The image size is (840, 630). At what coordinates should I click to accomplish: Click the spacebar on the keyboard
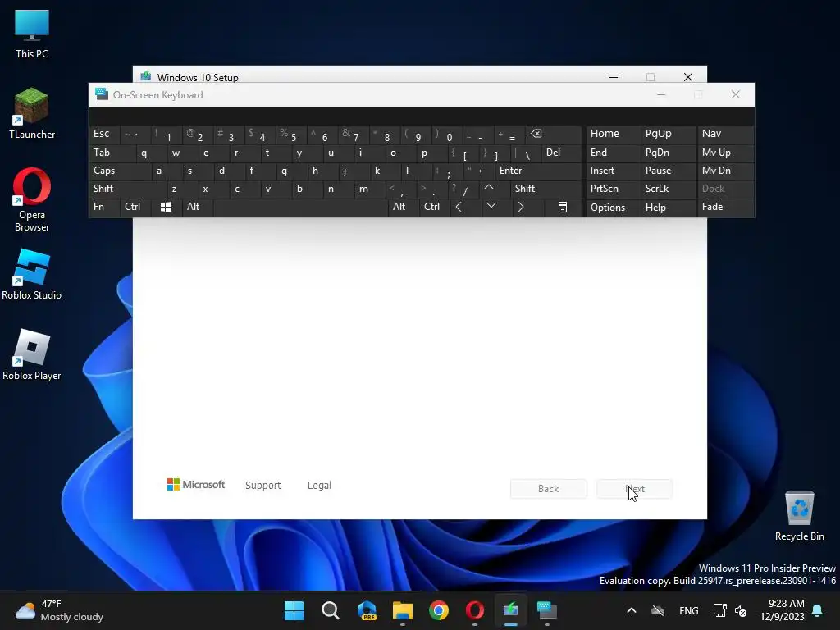(300, 208)
